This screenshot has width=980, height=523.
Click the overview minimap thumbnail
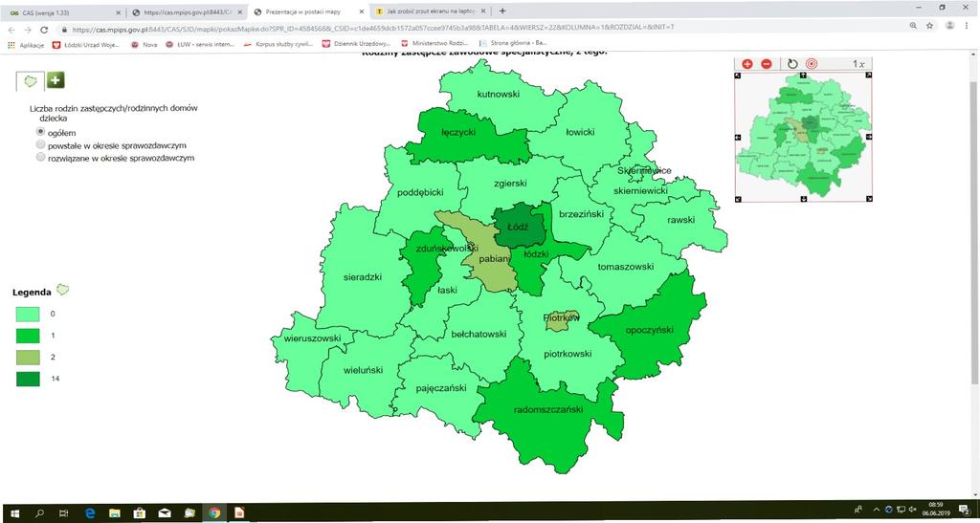[x=803, y=138]
